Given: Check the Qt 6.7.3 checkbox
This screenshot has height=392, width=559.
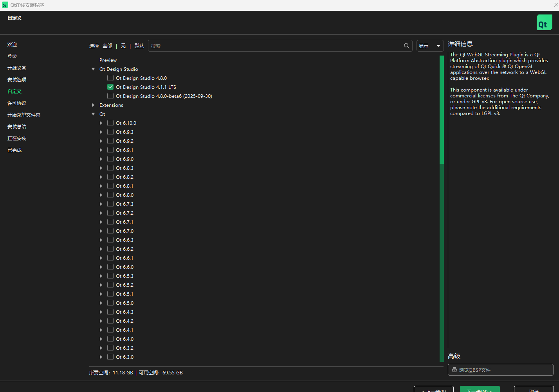Looking at the screenshot, I should click(x=110, y=204).
